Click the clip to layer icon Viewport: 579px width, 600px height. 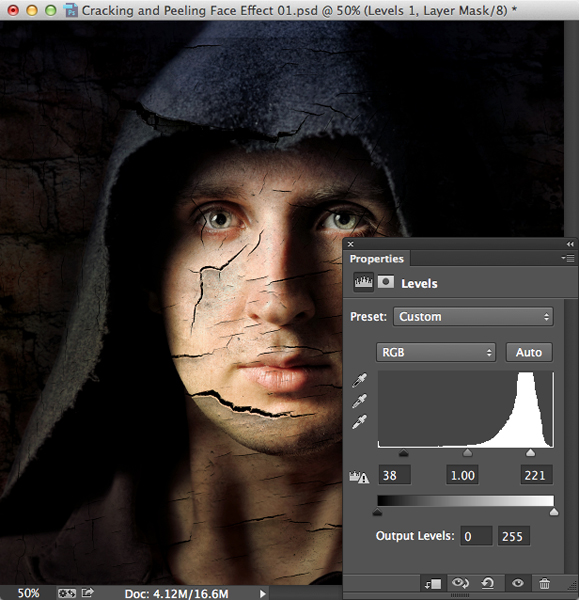[x=433, y=584]
